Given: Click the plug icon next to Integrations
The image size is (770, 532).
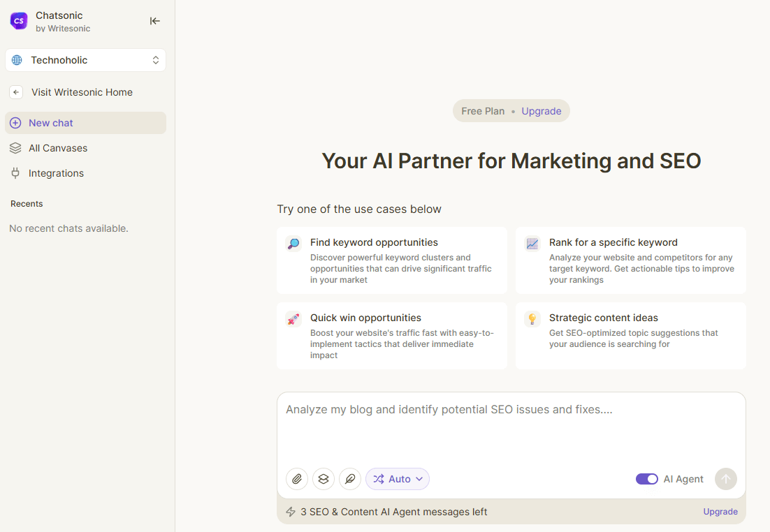Looking at the screenshot, I should point(15,173).
